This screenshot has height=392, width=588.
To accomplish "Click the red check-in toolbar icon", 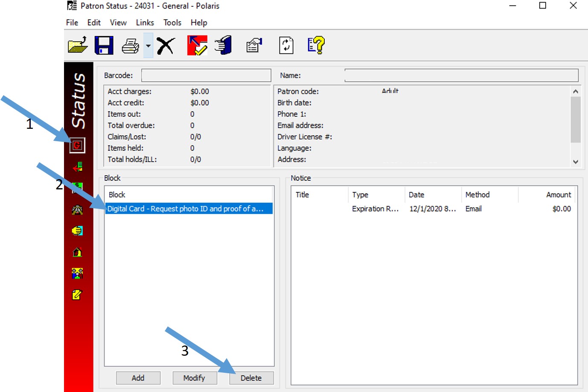I will [x=197, y=45].
